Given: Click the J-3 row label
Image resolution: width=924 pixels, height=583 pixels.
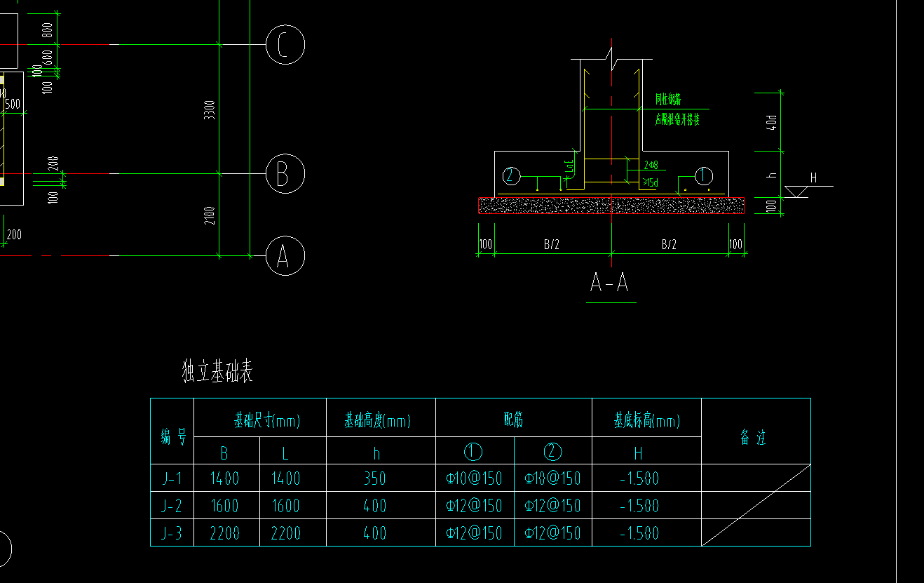Looking at the screenshot, I should [171, 534].
